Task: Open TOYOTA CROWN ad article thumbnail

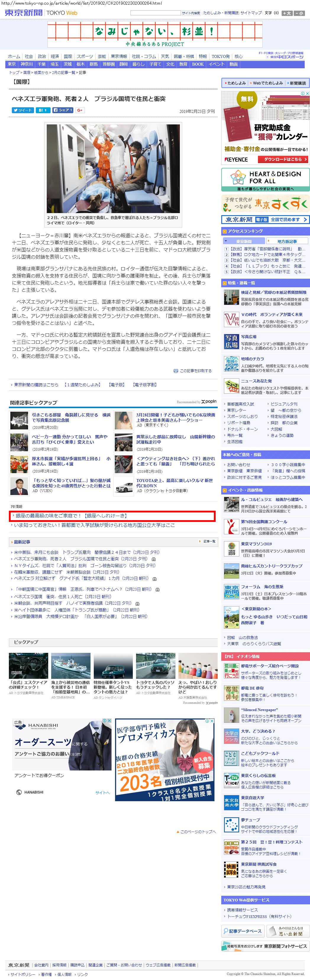Action: coord(123,486)
